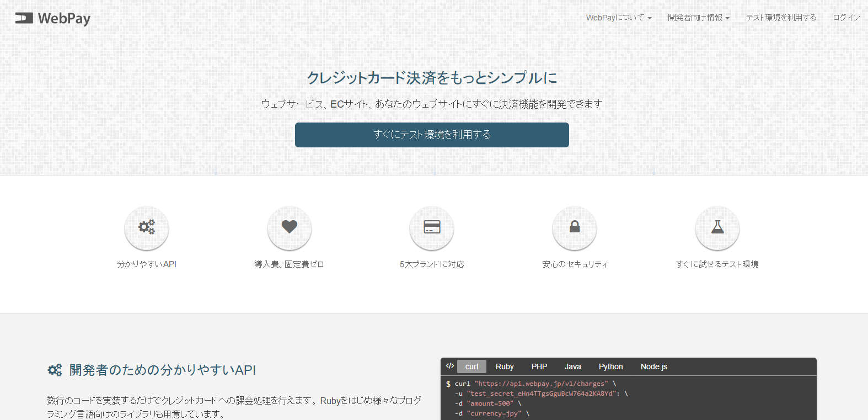Expand the WebPayについて dropdown menu
This screenshot has height=420, width=868.
618,18
